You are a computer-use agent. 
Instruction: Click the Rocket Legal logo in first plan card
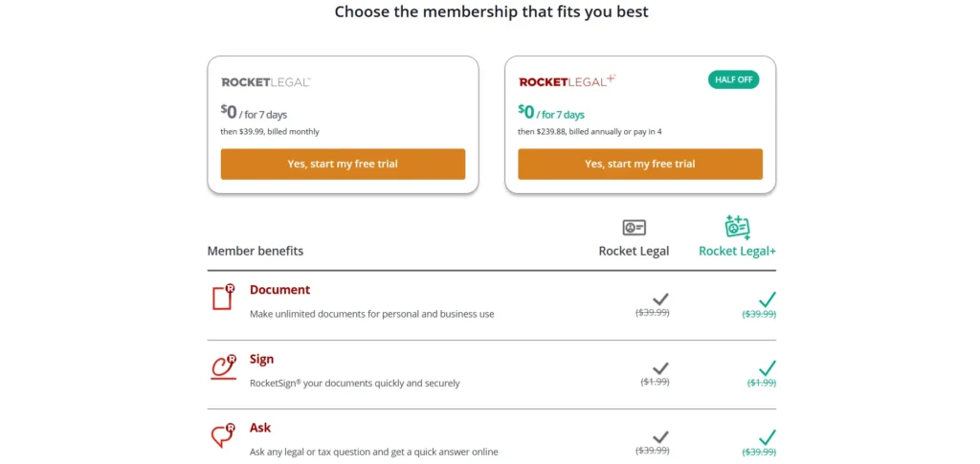[266, 82]
